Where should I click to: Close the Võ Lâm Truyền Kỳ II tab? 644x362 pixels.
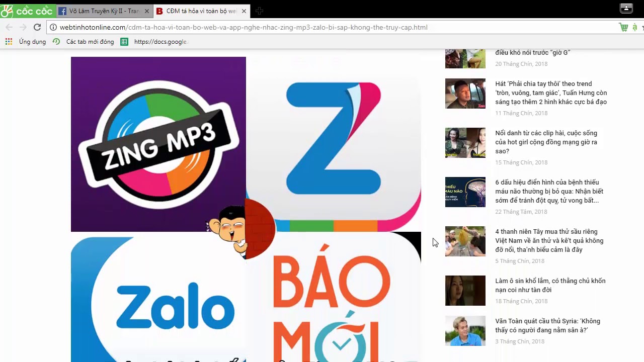point(147,11)
